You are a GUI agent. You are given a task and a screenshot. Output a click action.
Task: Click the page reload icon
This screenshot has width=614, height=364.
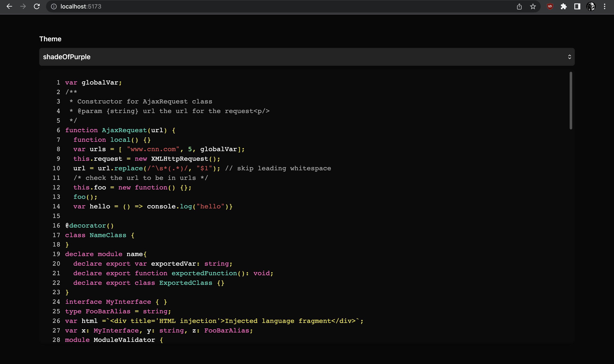pyautogui.click(x=37, y=6)
